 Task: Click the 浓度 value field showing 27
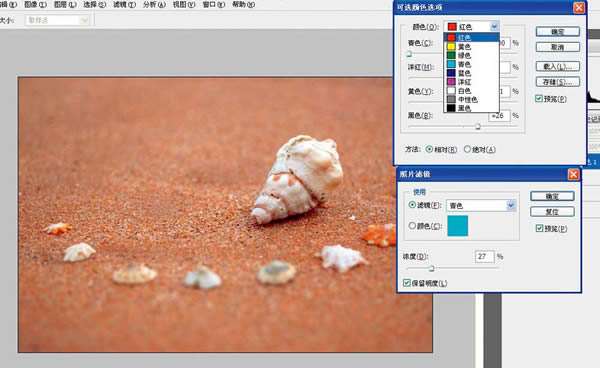click(484, 256)
